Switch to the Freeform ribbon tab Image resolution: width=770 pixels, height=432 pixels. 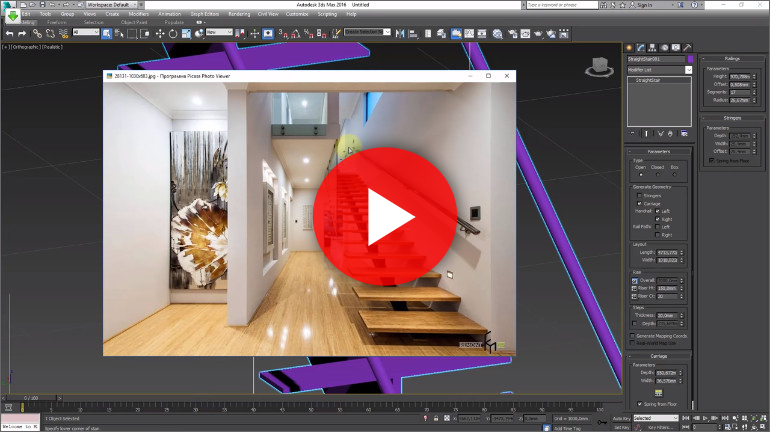point(56,22)
